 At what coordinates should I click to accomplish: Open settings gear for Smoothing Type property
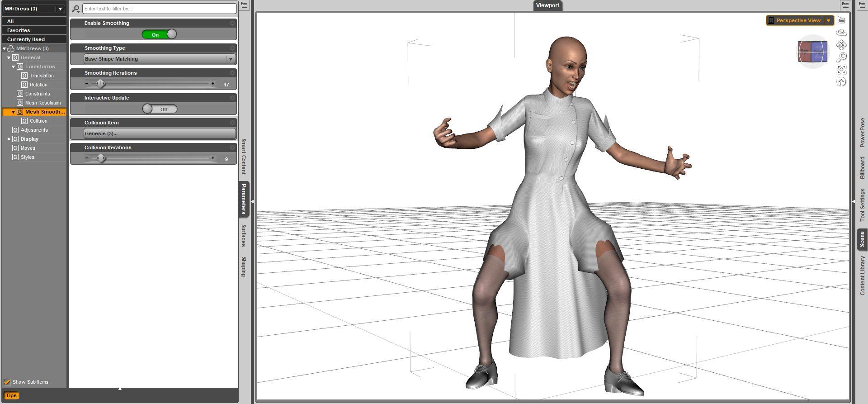pos(232,48)
